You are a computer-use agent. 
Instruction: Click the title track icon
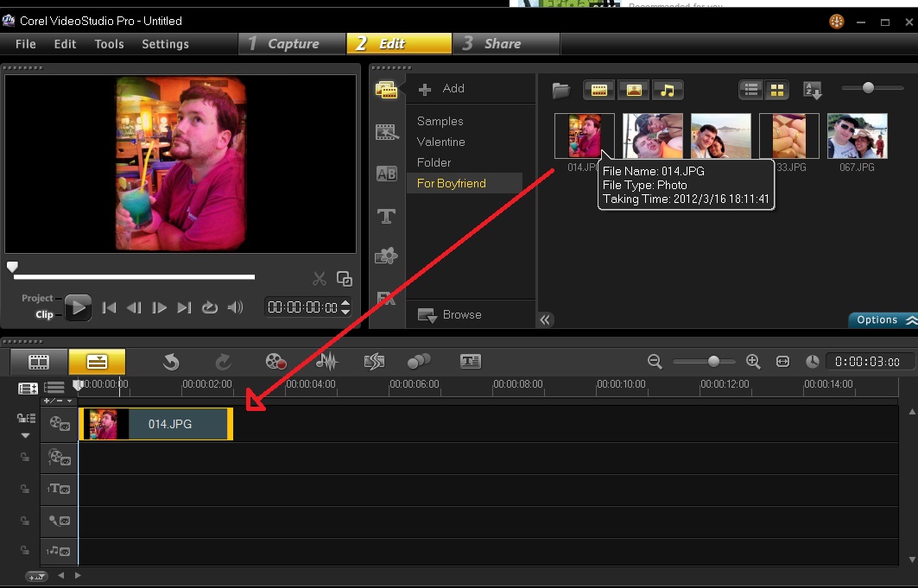(59, 489)
